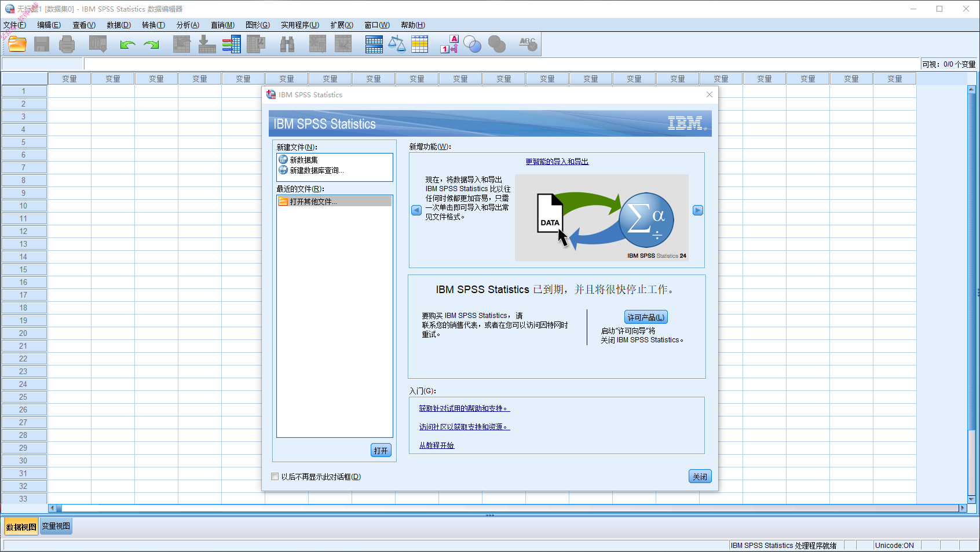Image resolution: width=980 pixels, height=552 pixels.
Task: Click the green Undo arrow
Action: (127, 45)
